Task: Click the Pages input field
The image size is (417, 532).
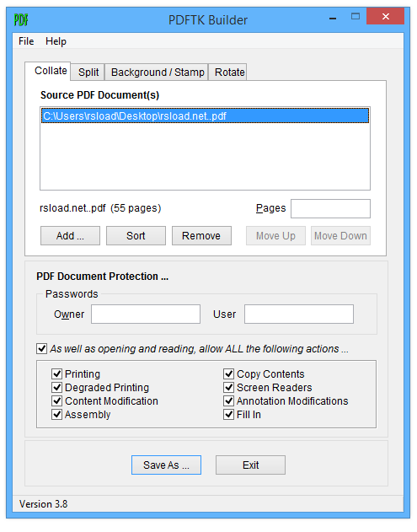Action: point(330,208)
